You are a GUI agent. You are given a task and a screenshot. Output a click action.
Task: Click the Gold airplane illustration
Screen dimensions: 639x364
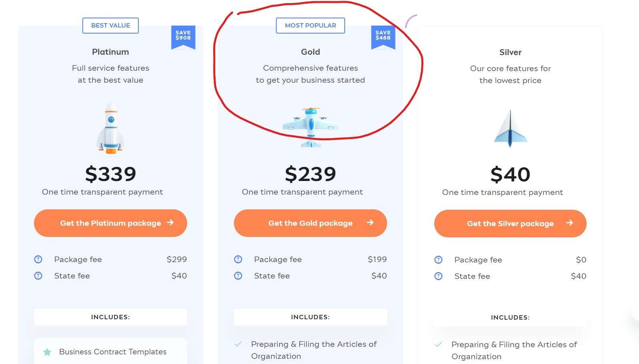coord(311,126)
